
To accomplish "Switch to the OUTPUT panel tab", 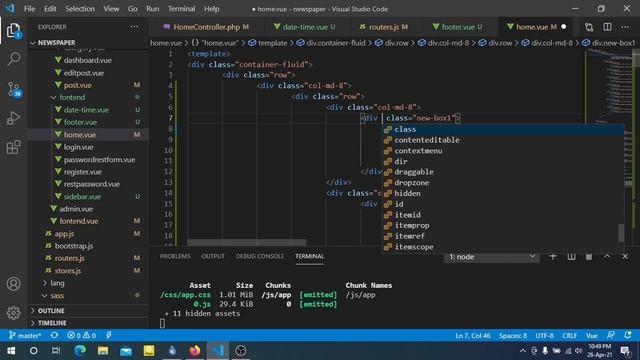I will tap(213, 256).
